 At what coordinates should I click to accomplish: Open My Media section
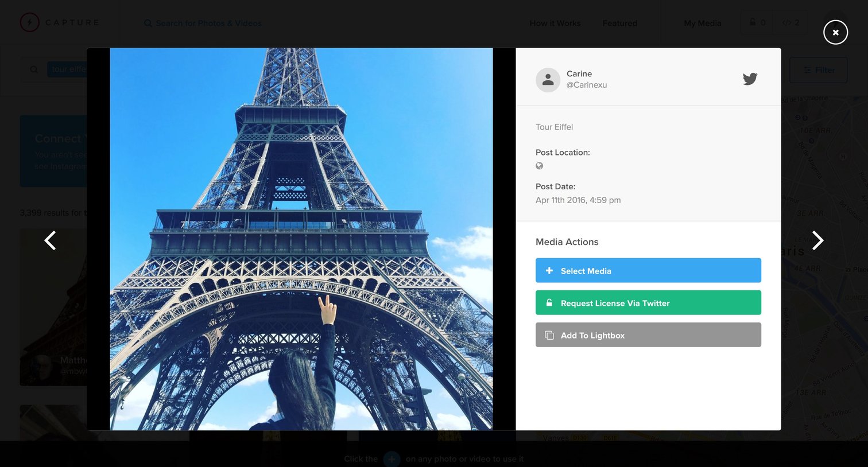tap(703, 23)
